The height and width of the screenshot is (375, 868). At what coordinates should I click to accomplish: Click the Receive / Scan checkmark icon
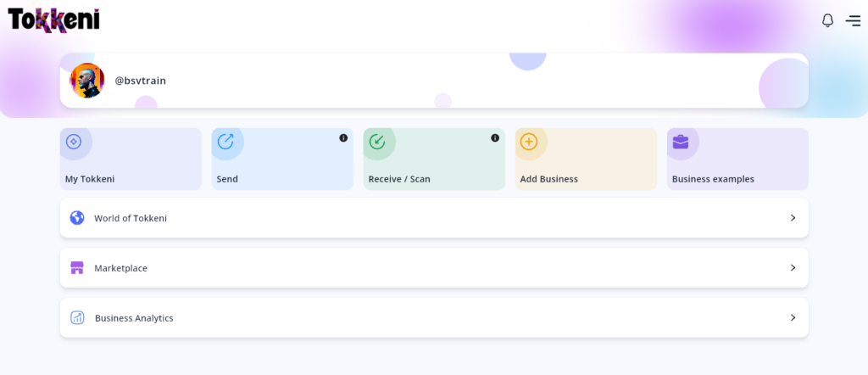(x=377, y=142)
